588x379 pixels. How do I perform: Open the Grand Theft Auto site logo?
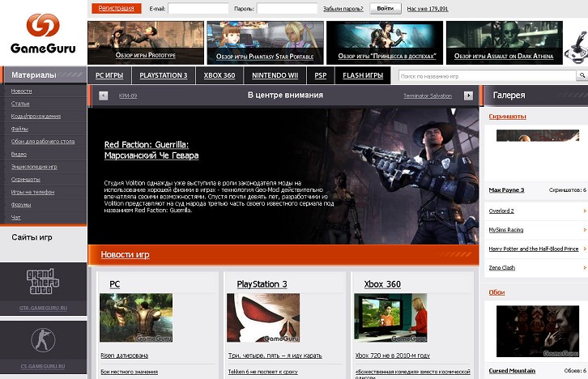(x=43, y=281)
